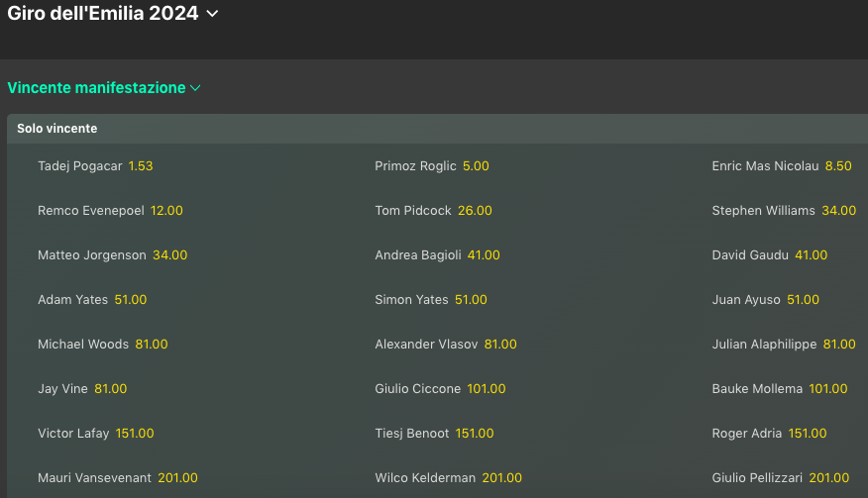Select Wilco Kelderman at 201.00
The image size is (868, 498).
pyautogui.click(x=448, y=478)
